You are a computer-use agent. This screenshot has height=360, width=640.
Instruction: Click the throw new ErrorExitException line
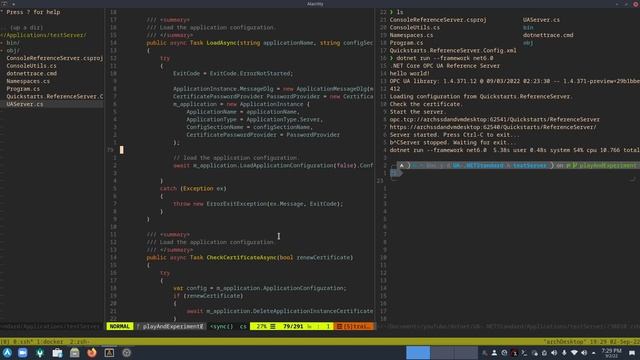pos(258,204)
